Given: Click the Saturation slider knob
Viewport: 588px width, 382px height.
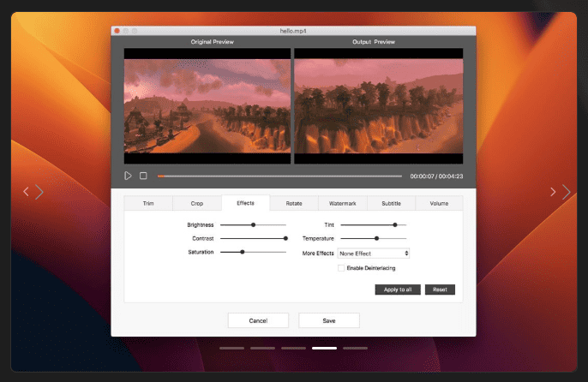Looking at the screenshot, I should pyautogui.click(x=243, y=252).
